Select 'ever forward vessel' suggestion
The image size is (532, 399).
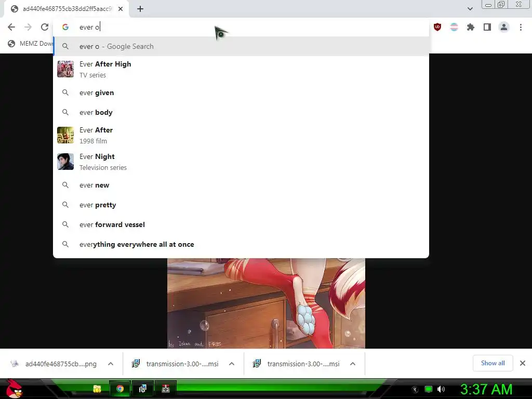pos(241,224)
